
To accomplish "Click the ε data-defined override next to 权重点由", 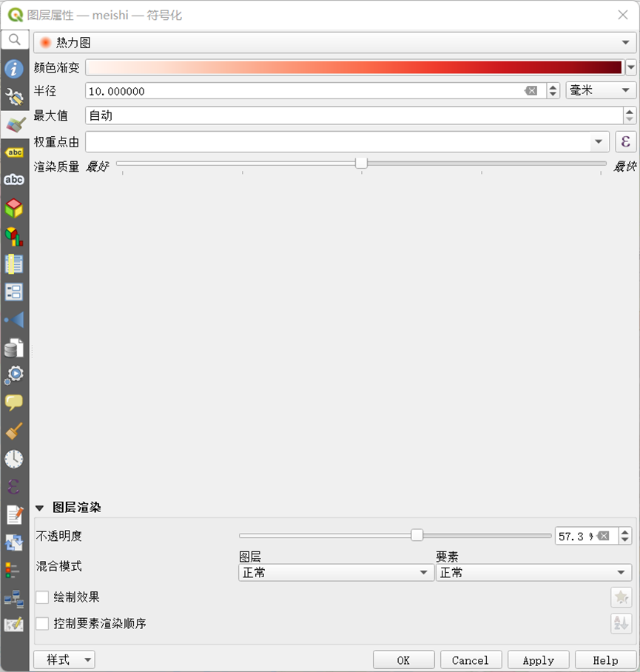I will coord(625,141).
